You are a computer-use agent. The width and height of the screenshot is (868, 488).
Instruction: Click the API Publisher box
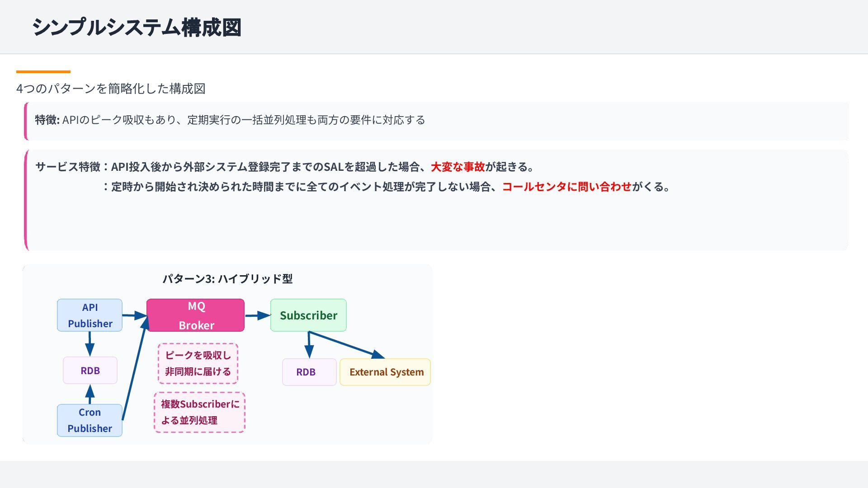point(90,315)
